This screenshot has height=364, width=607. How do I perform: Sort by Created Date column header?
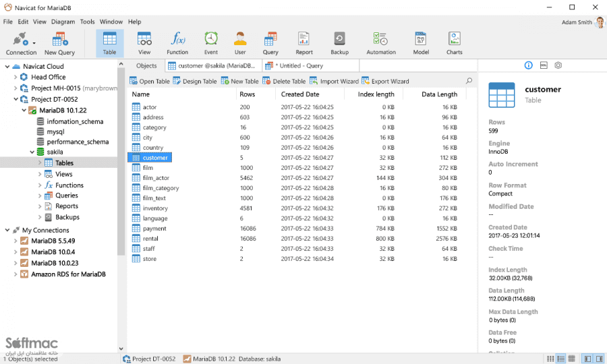[310, 94]
